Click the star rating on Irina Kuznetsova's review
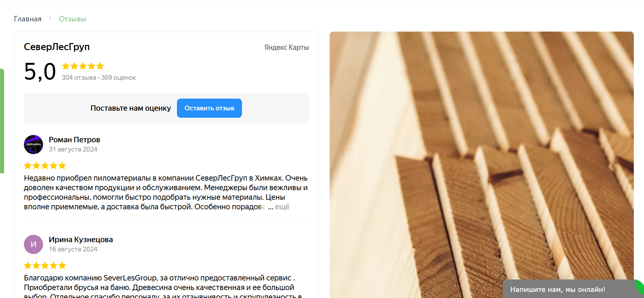Image resolution: width=644 pixels, height=298 pixels. pyautogui.click(x=45, y=265)
